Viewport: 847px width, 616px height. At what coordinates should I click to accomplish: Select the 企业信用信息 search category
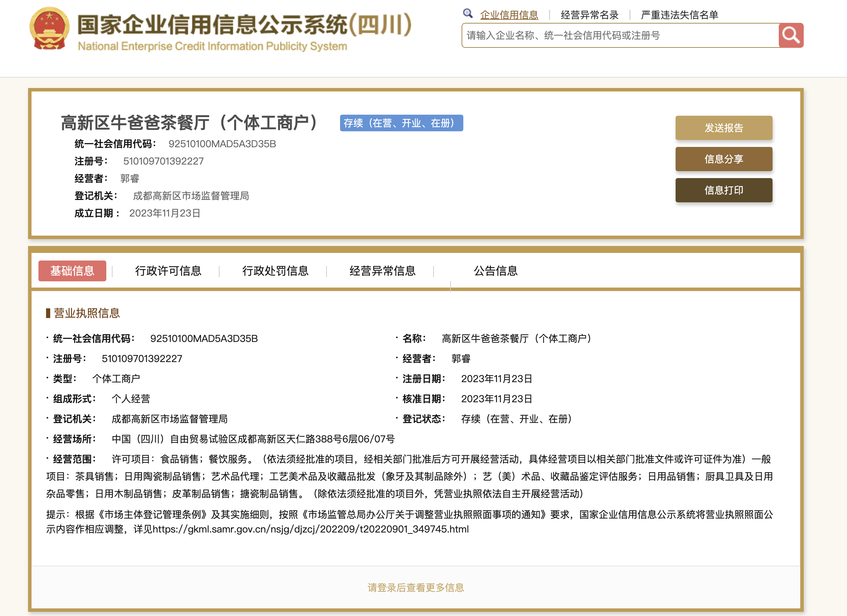click(x=509, y=15)
